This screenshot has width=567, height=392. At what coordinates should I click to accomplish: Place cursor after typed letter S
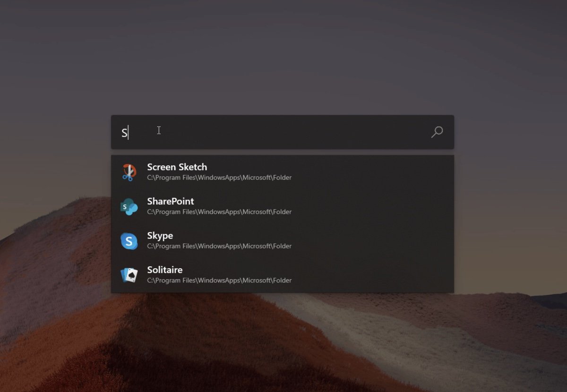[129, 133]
